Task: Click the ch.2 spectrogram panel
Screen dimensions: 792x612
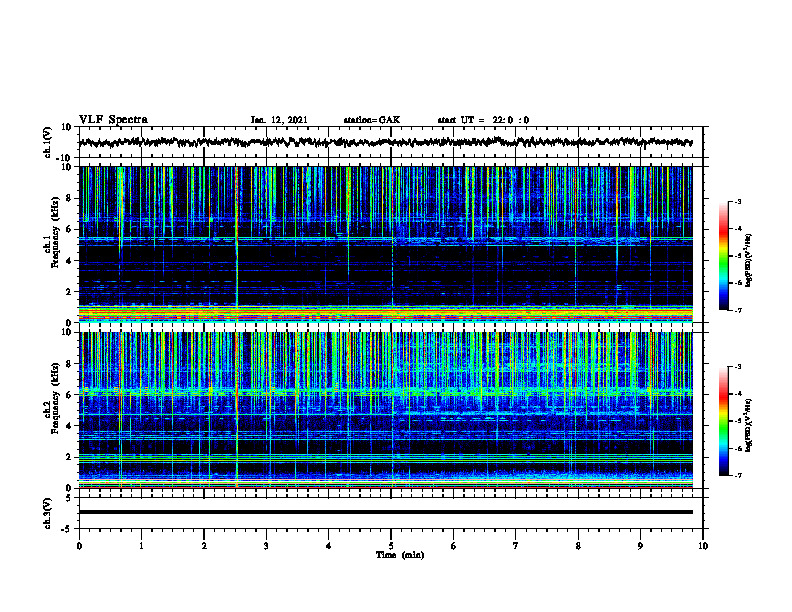Action: pyautogui.click(x=386, y=410)
